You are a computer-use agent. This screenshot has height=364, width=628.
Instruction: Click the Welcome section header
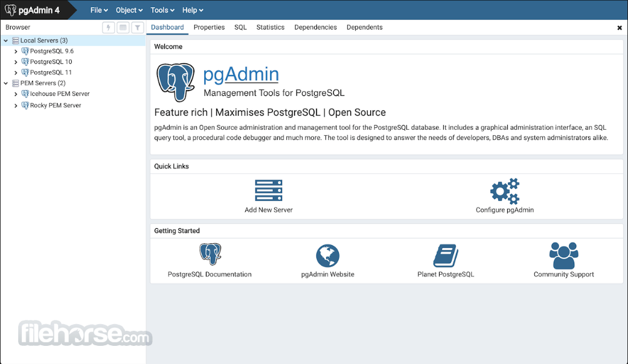(x=168, y=46)
